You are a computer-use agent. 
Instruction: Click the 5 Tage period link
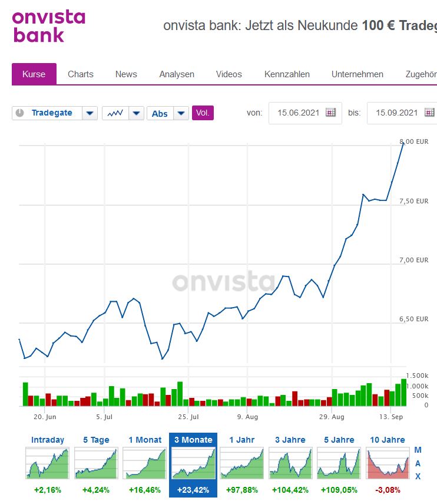96,440
